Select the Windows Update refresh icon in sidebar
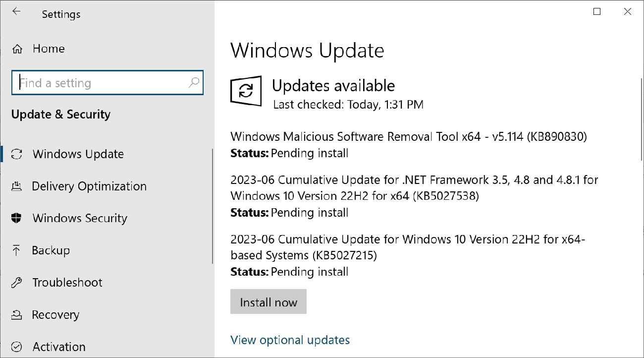Viewport: 644px width, 358px height. (16, 154)
